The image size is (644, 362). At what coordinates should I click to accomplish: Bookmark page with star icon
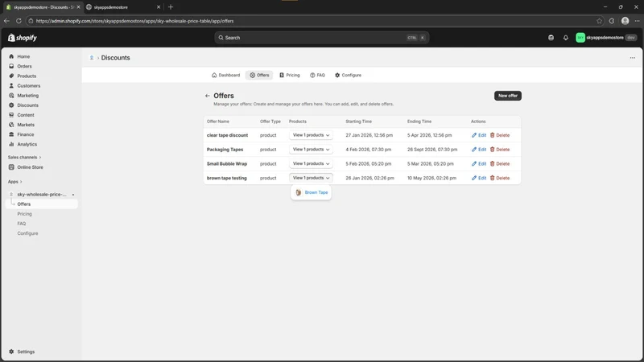click(x=599, y=21)
